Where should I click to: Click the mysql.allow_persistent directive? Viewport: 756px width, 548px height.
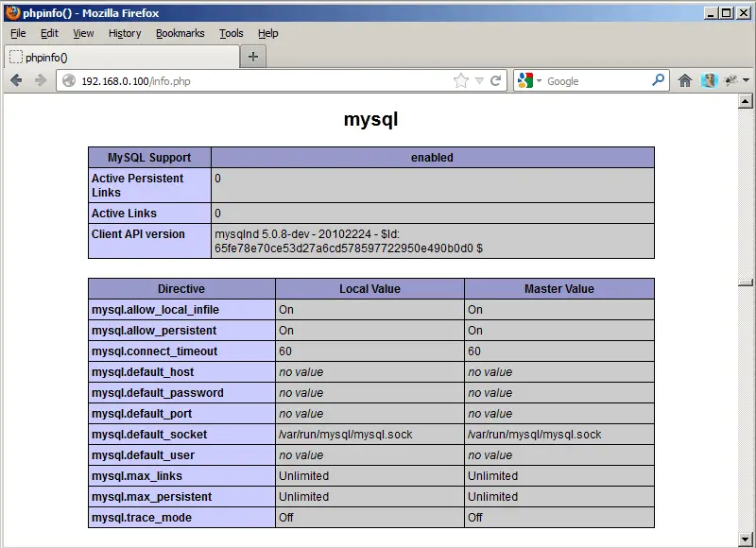[154, 330]
